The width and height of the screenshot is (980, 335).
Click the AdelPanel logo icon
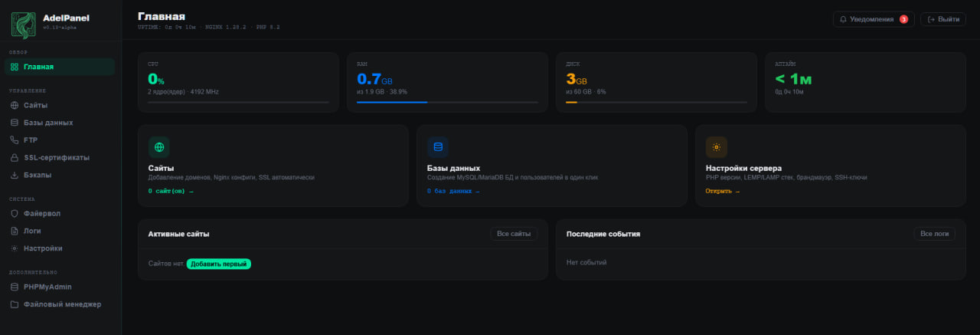pyautogui.click(x=23, y=25)
